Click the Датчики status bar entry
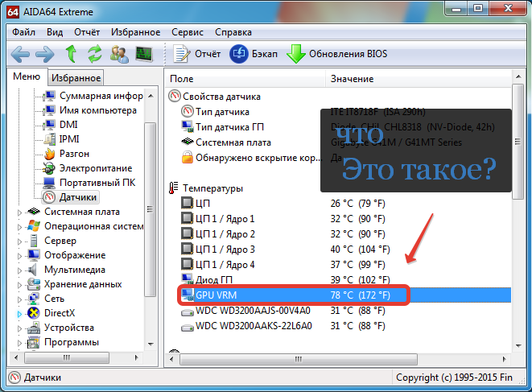Image resolution: width=532 pixels, height=392 pixels. coord(35,378)
